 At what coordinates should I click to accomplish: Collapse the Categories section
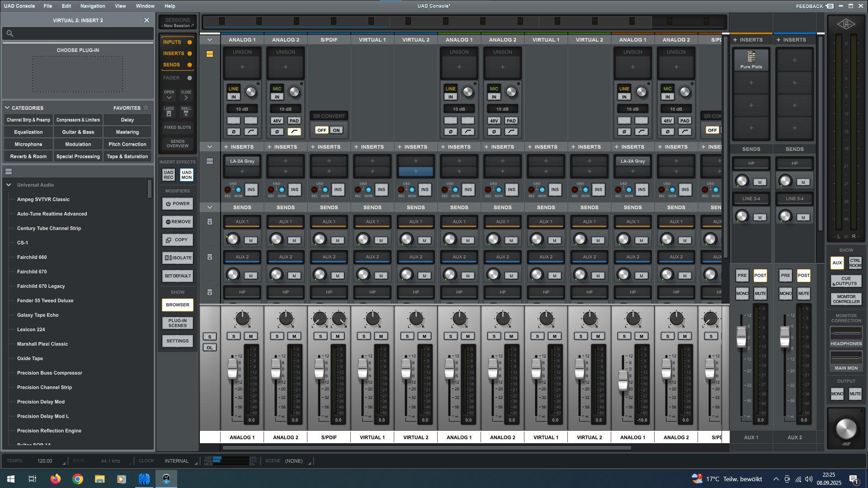click(x=7, y=108)
